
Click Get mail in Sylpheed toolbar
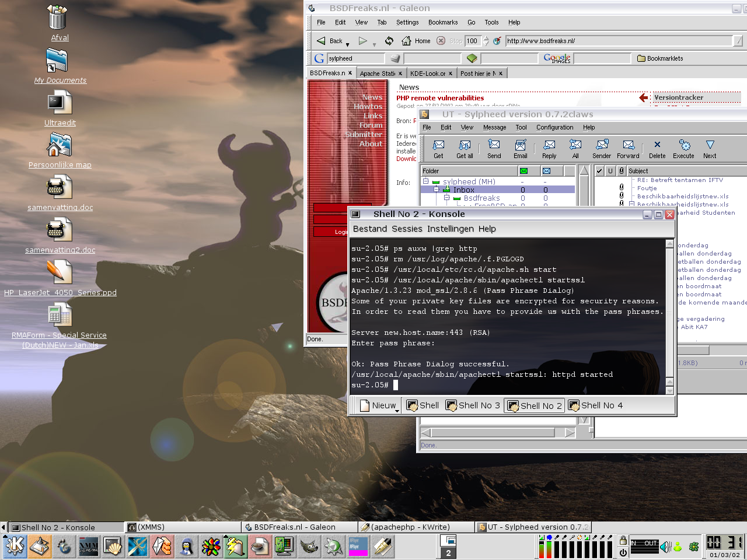(438, 149)
